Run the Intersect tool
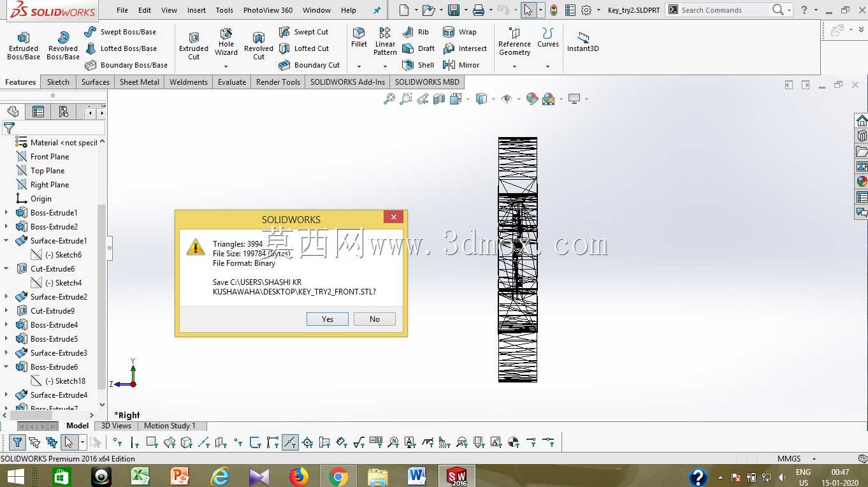This screenshot has height=487, width=868. tap(465, 48)
